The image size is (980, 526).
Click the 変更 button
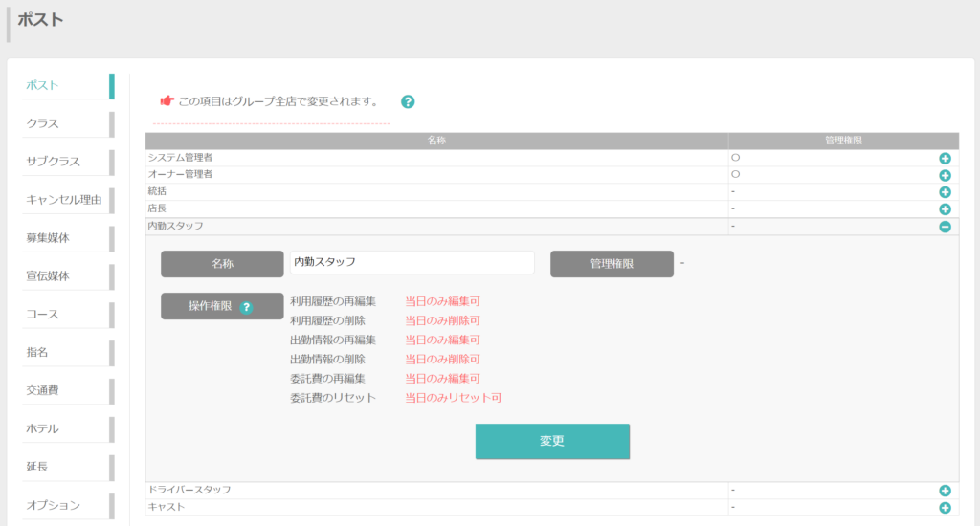pos(552,441)
